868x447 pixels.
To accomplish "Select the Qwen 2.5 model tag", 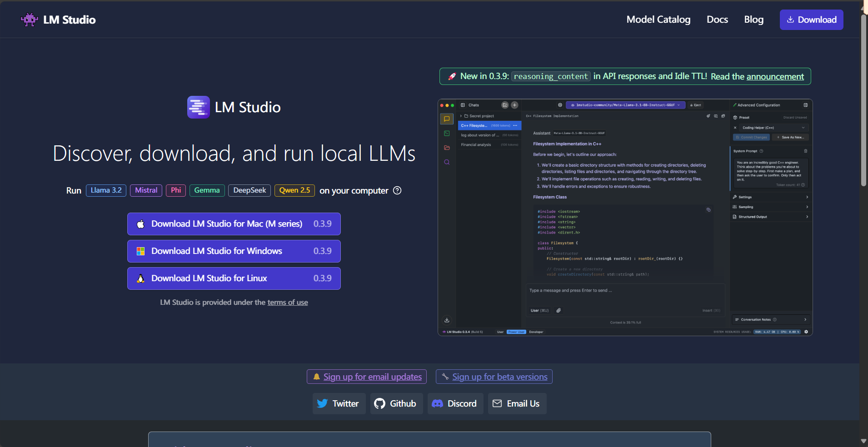I will (294, 190).
